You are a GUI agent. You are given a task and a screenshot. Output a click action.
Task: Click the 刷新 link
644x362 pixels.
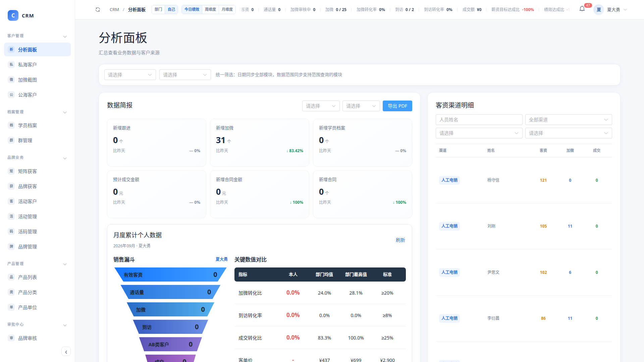400,240
